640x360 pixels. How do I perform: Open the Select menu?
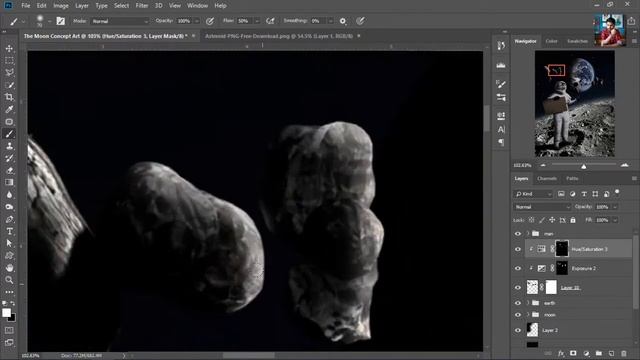pos(121,6)
